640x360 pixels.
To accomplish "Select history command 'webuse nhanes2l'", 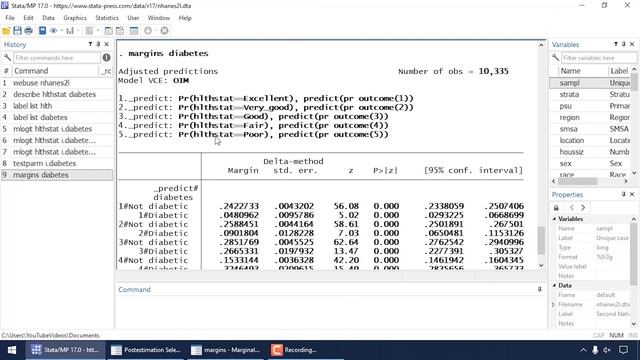I will coord(57,83).
